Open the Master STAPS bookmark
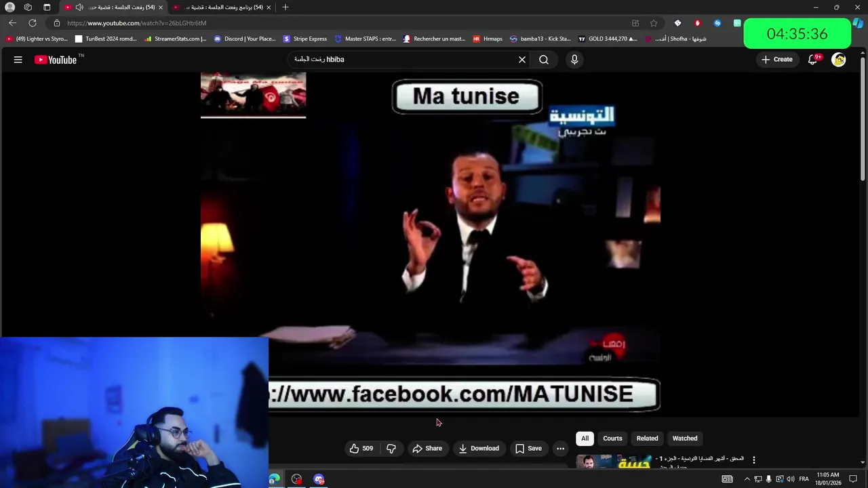Viewport: 868px width, 488px height. (x=366, y=39)
